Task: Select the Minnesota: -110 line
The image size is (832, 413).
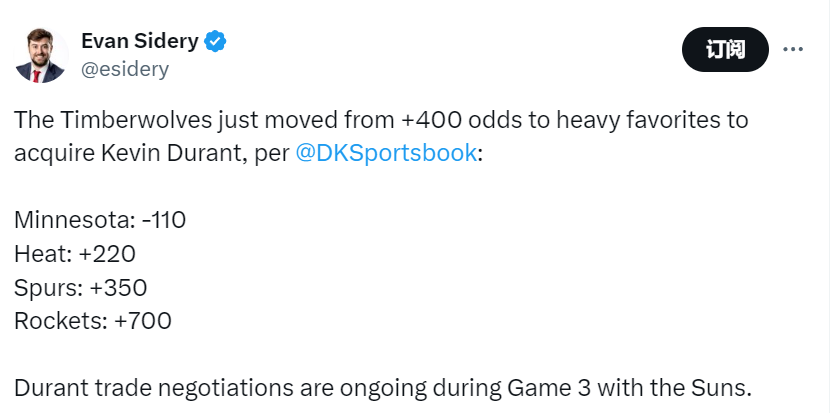Action: click(100, 220)
